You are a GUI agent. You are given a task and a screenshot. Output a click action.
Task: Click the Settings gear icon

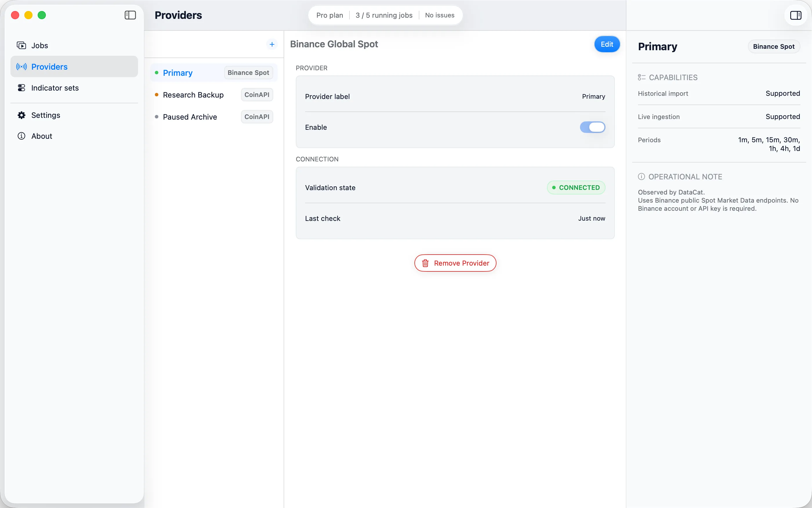pos(21,115)
